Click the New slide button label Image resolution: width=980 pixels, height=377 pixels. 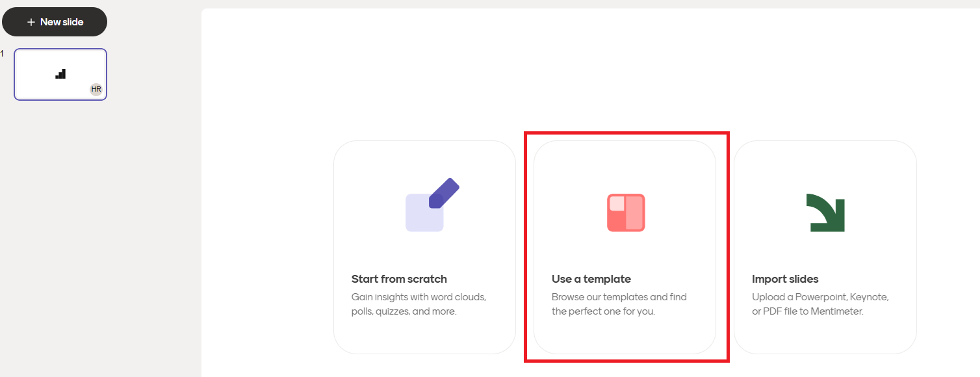[x=62, y=22]
